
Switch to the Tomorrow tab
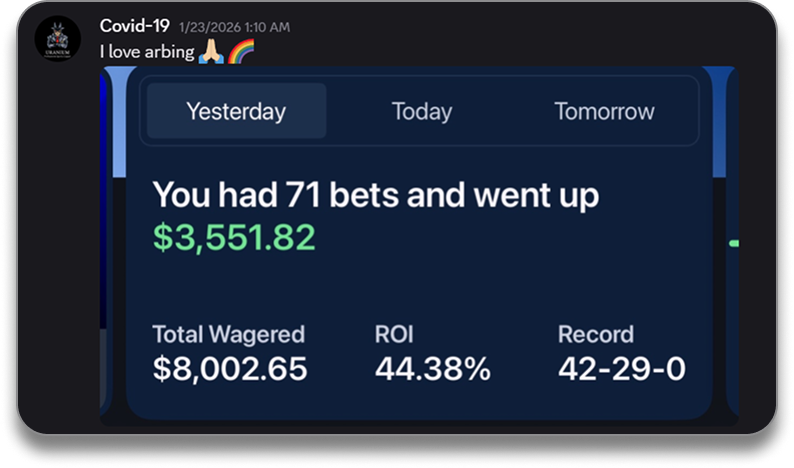604,111
